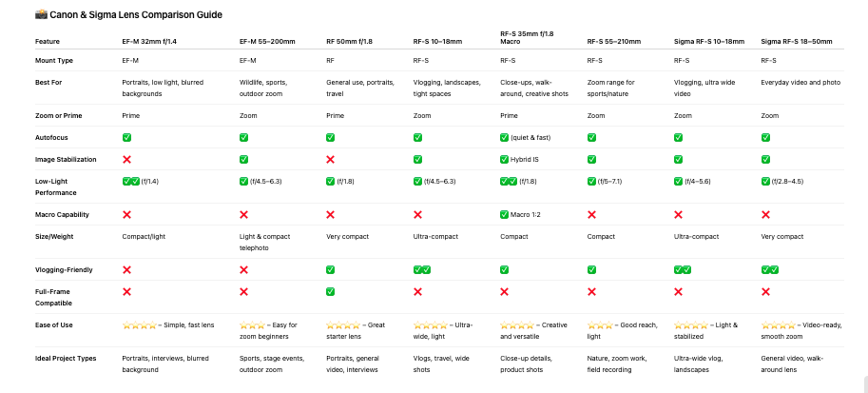The height and width of the screenshot is (393, 868).
Task: Click the scrollbar handle at bottom right corner
Action: [865, 384]
